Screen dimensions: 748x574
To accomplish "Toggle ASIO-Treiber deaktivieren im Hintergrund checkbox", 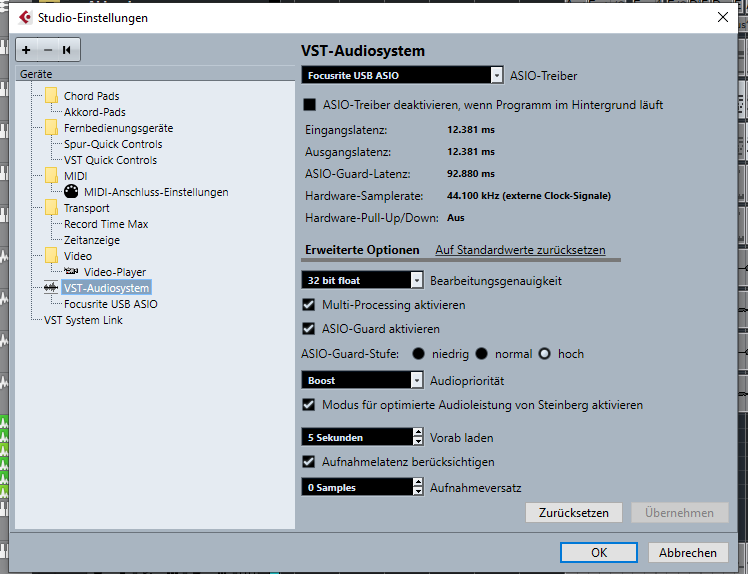I will 310,104.
